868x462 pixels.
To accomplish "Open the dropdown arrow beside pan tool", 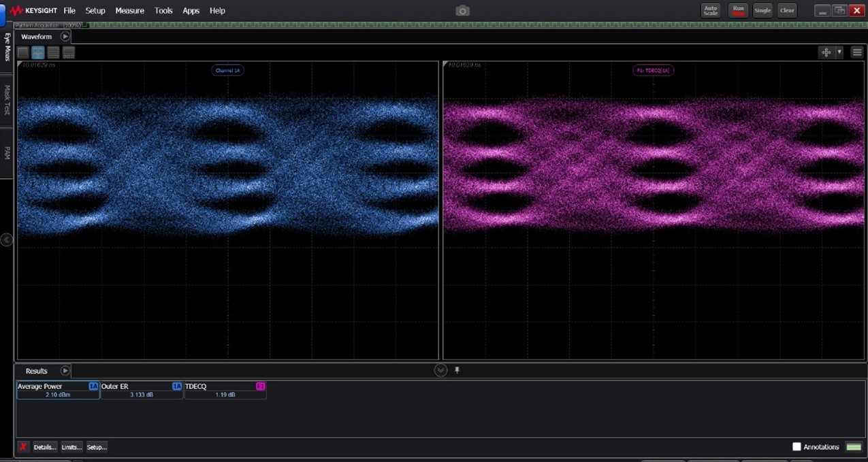I will 839,52.
